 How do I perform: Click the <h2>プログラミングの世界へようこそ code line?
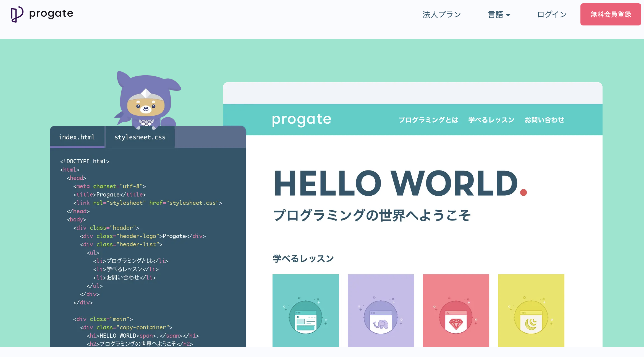pos(140,344)
